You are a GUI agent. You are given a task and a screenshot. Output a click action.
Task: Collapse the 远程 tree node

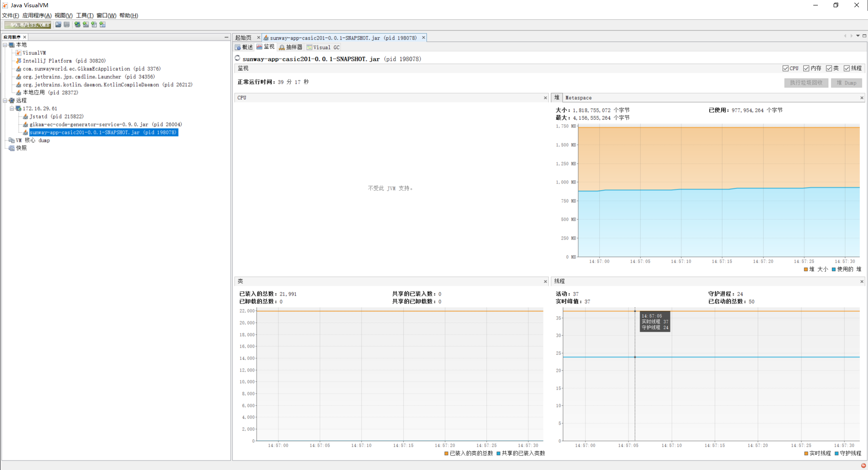click(5, 100)
